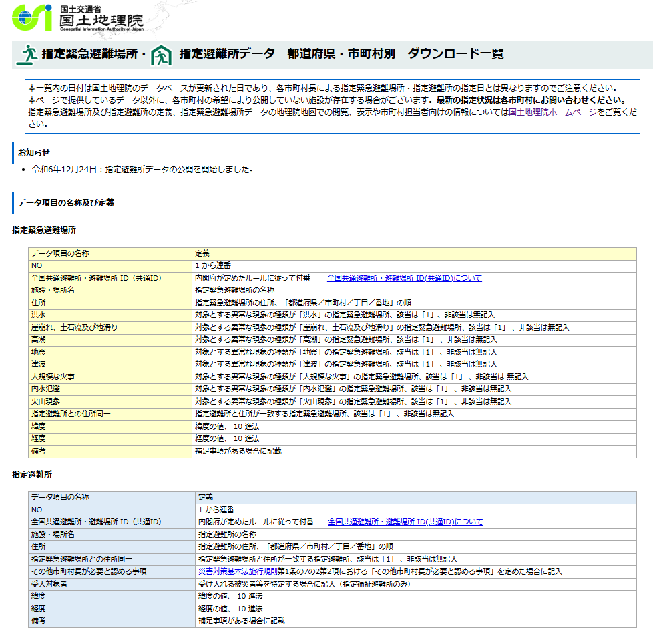Click 定義 header in the blue table
This screenshot has width=657, height=644.
(416, 497)
